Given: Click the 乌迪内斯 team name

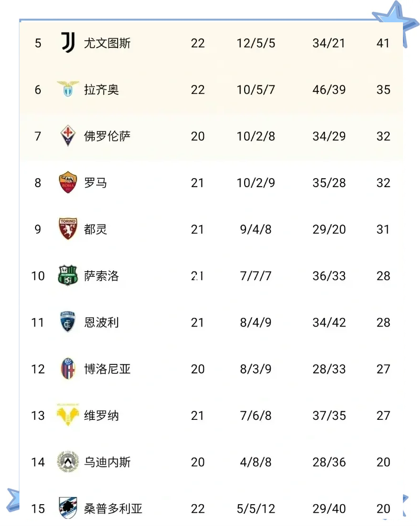Looking at the screenshot, I should (x=107, y=462).
